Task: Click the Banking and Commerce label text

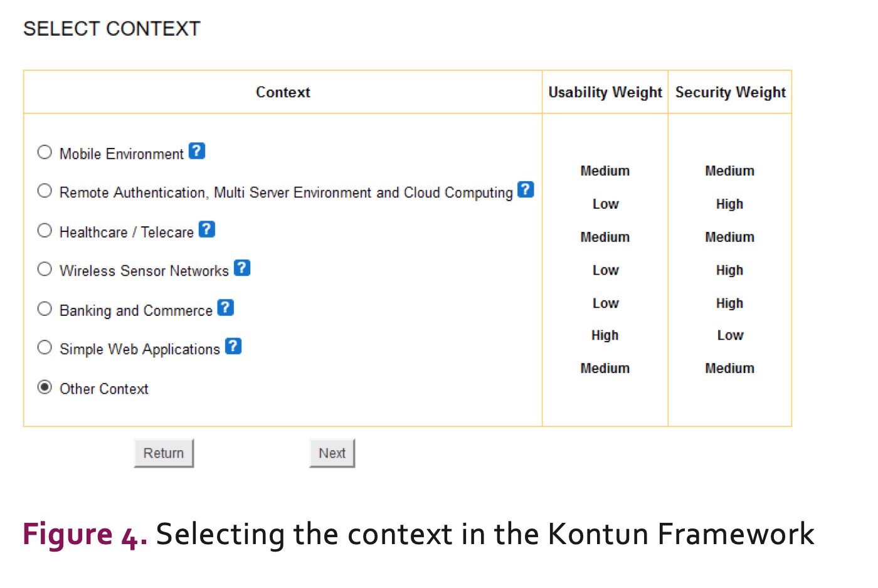Action: click(x=136, y=310)
